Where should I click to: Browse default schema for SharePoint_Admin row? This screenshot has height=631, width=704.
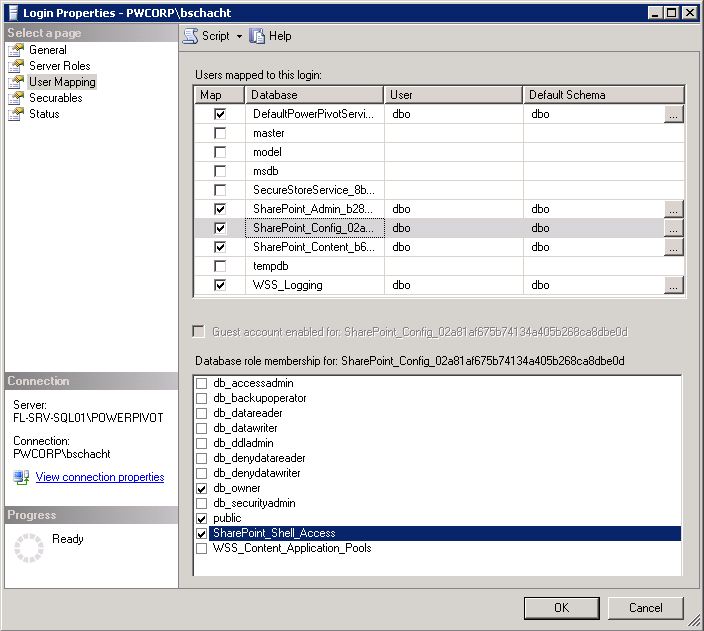coord(673,209)
